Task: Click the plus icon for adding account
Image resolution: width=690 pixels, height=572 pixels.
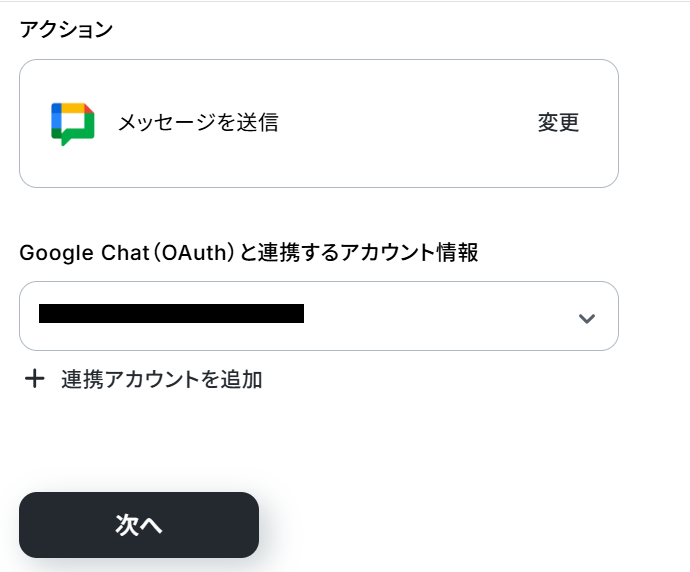Action: tap(35, 379)
